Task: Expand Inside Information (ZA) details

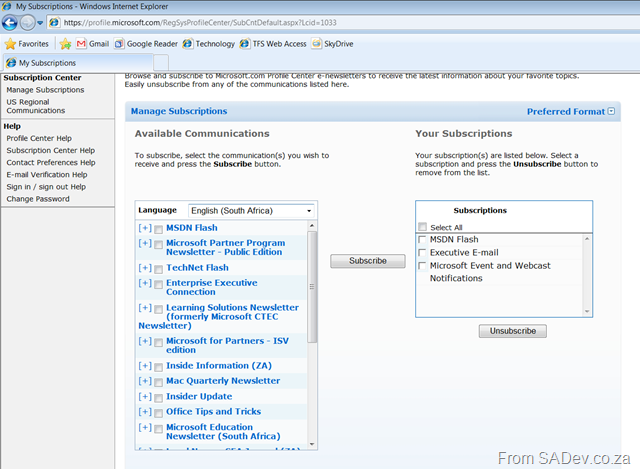Action: (x=145, y=366)
